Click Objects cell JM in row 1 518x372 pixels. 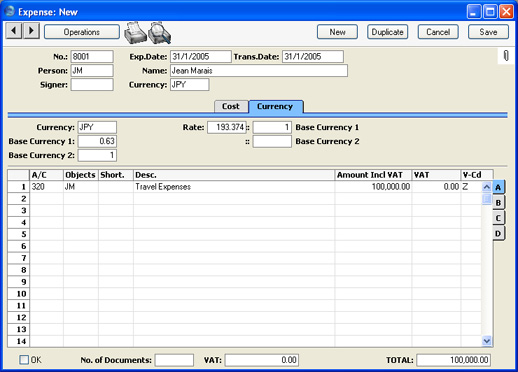point(81,187)
